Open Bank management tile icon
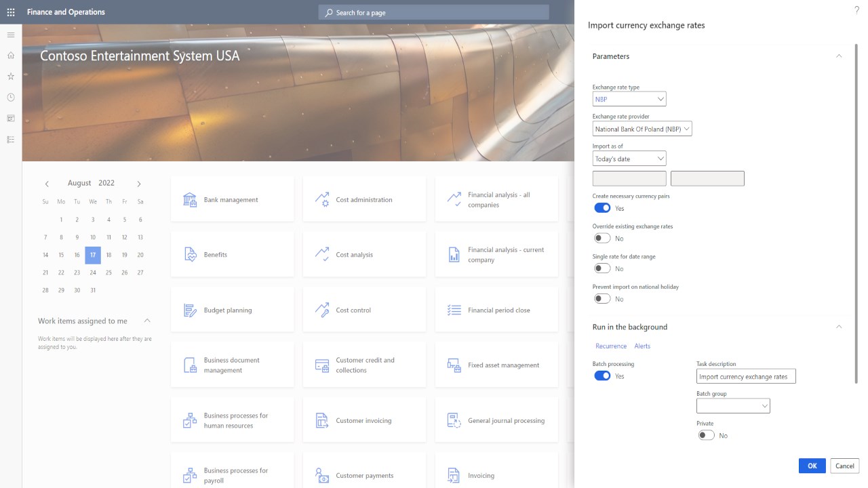The width and height of the screenshot is (868, 488). click(x=190, y=199)
